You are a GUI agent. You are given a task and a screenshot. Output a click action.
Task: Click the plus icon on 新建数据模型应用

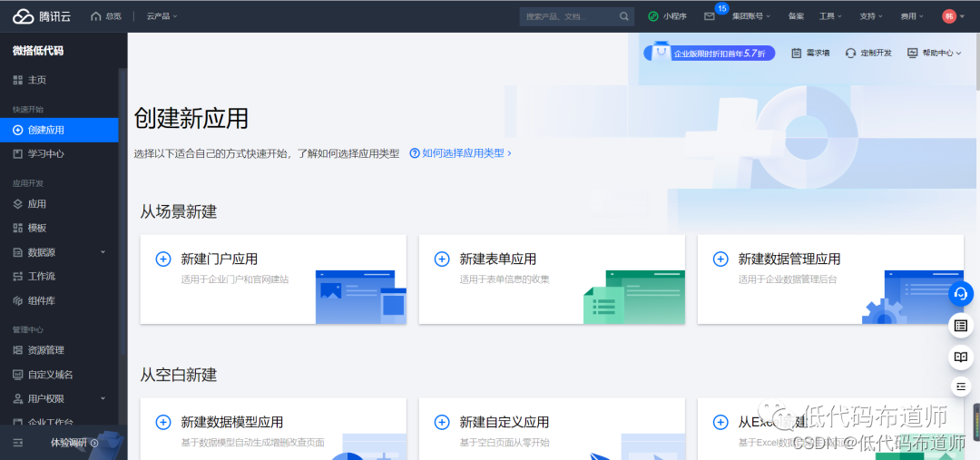[x=163, y=422]
